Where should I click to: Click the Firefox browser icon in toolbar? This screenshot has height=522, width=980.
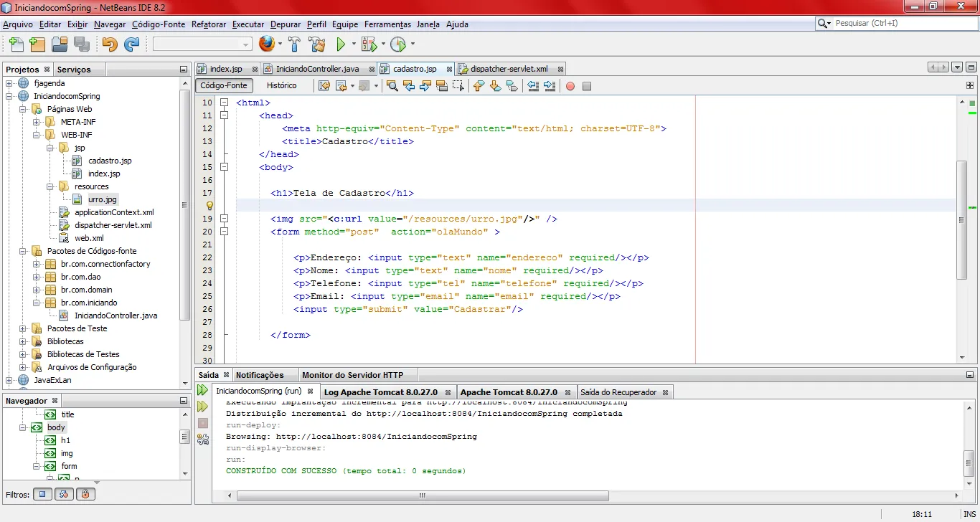point(267,44)
